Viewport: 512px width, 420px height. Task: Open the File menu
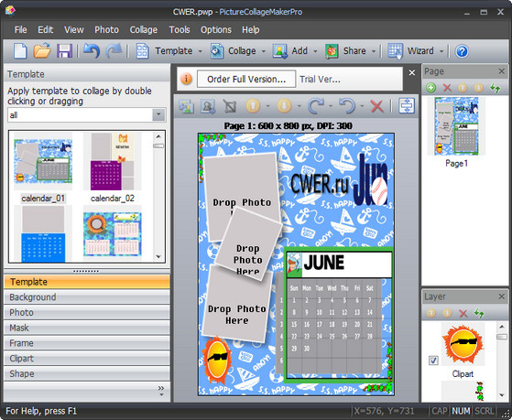20,29
